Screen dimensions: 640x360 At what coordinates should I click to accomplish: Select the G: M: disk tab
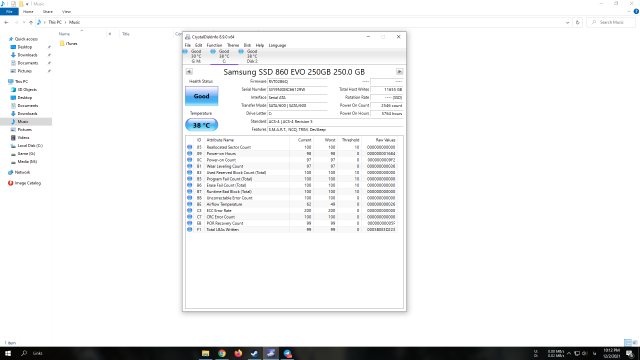[x=196, y=56]
